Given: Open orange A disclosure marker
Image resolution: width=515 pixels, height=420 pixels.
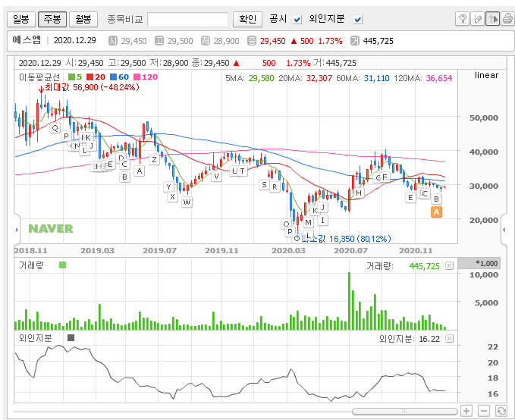Looking at the screenshot, I should 436,212.
